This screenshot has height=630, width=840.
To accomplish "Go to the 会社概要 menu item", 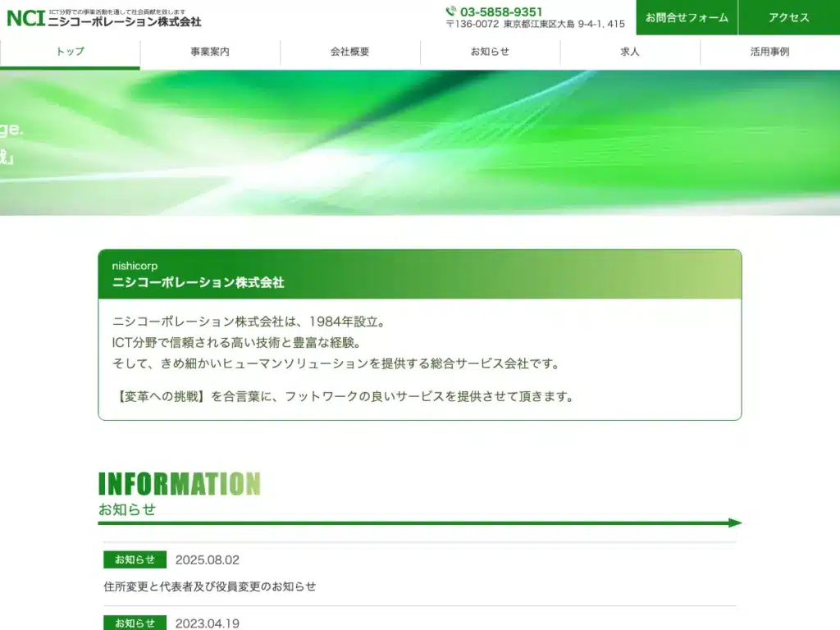I will point(349,52).
